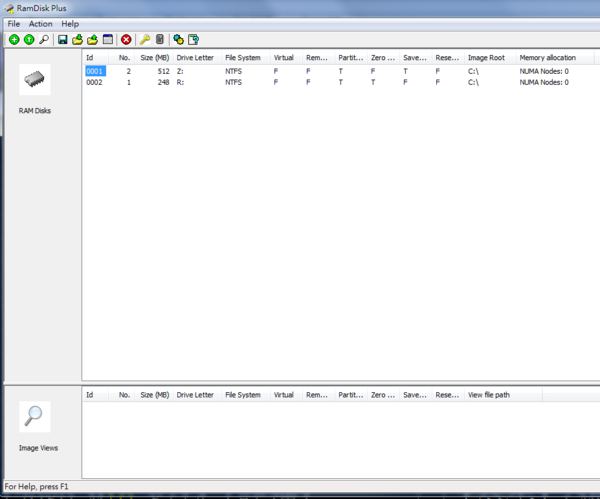
Task: Select the RAM Disks chip icon in sidebar
Action: pos(34,80)
